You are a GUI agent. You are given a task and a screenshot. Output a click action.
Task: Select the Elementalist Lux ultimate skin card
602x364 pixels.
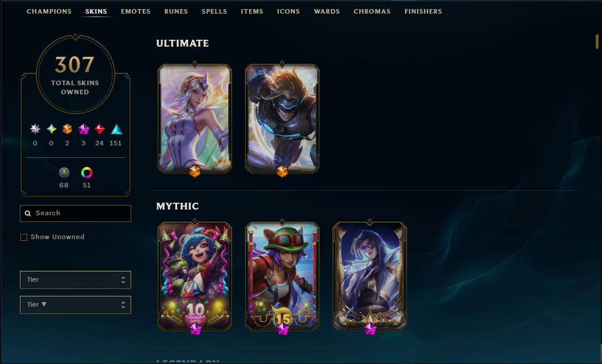[x=195, y=118]
